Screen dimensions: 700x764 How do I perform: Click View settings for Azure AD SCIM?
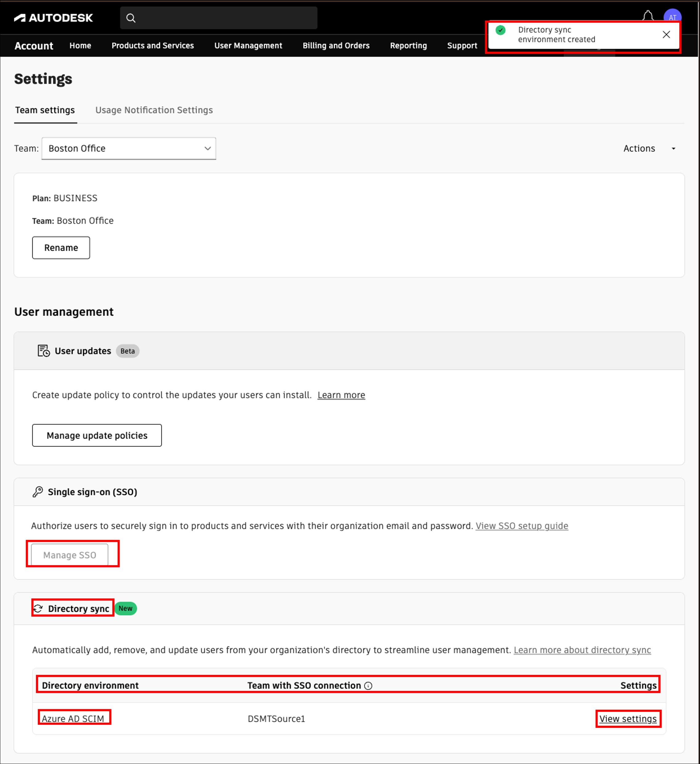[x=628, y=718]
